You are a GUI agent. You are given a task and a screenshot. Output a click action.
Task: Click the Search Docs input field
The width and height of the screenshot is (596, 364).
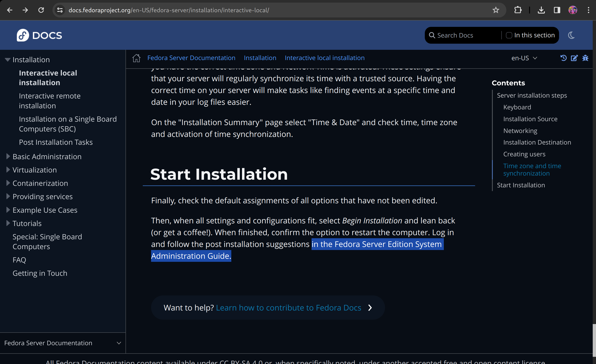click(468, 35)
